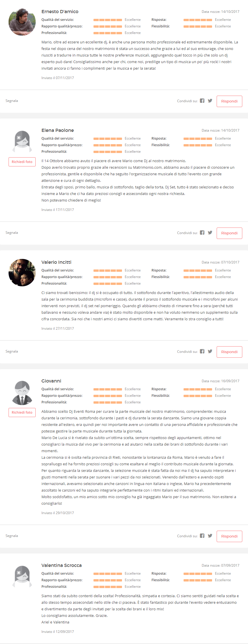
Task: Open Valerio Incitti's profile photo
Action: 22,273
